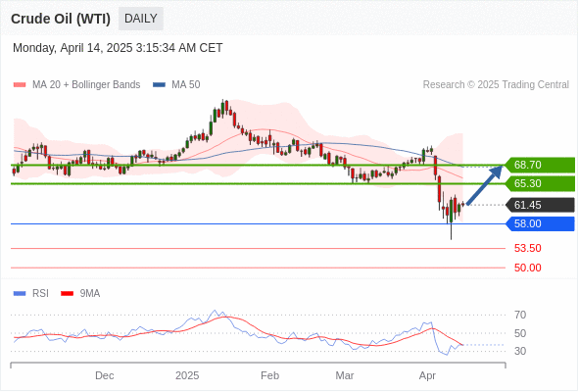578x392 pixels.
Task: Click the 61.45 black current price tag
Action: [x=540, y=205]
